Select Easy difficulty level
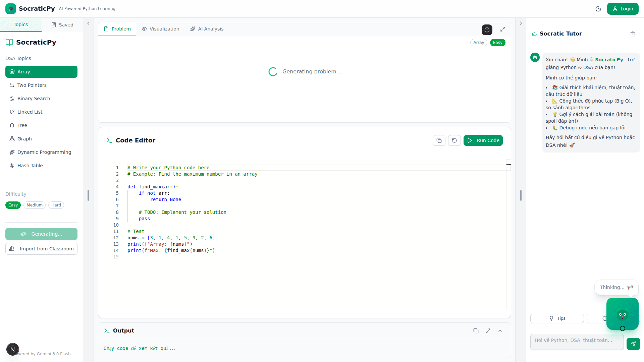Screen dimensions: 644x362 click(x=13, y=205)
